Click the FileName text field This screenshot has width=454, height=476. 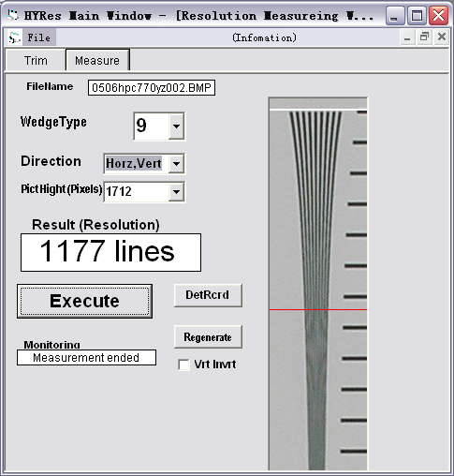tap(152, 88)
